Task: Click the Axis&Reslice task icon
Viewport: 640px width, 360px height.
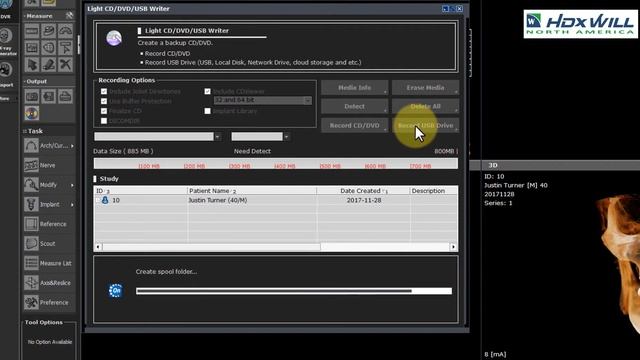Action: point(31,283)
